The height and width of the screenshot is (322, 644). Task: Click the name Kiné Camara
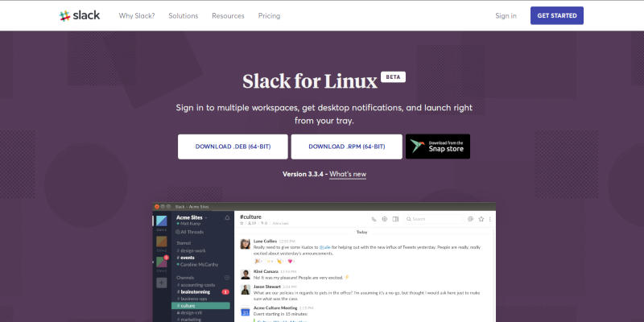(266, 271)
